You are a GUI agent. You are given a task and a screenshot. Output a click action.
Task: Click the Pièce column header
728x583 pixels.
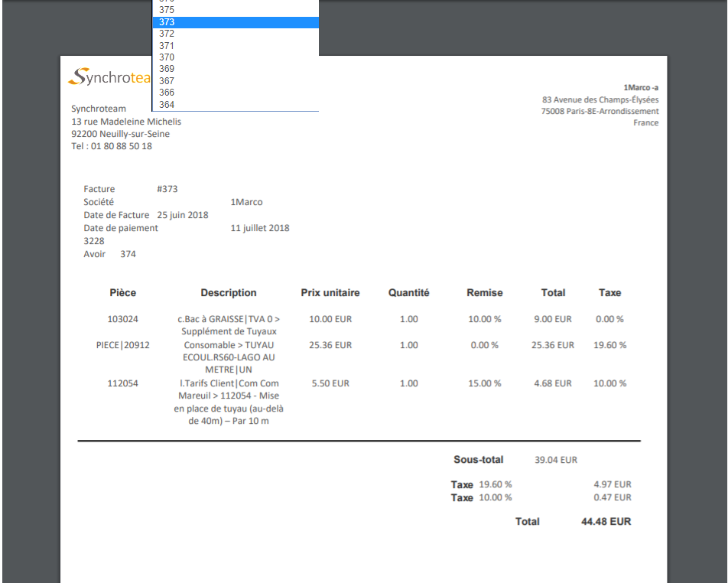point(122,293)
